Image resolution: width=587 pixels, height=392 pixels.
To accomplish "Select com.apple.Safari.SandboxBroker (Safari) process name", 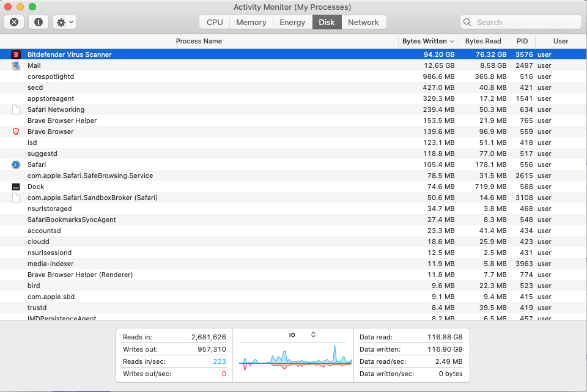I will pos(92,198).
